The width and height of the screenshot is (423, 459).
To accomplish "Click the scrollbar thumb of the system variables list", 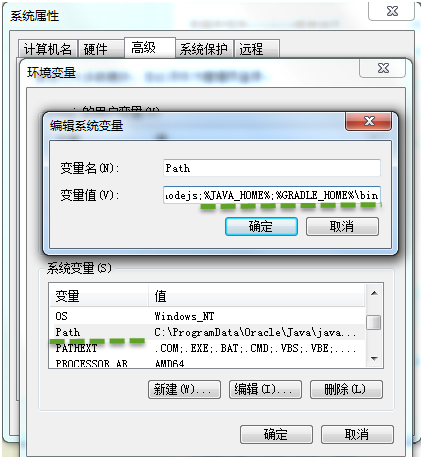I will click(x=374, y=322).
